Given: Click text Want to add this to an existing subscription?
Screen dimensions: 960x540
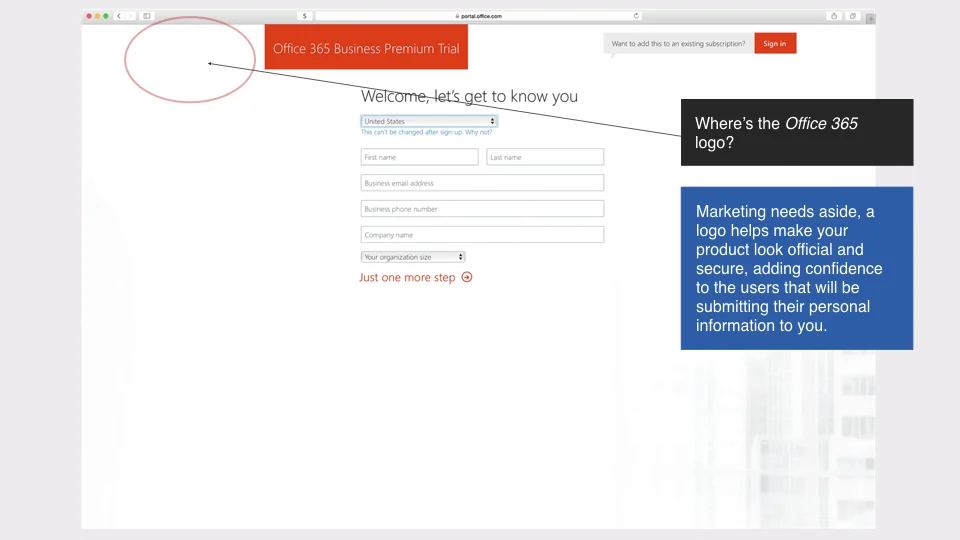Looking at the screenshot, I should click(x=678, y=43).
